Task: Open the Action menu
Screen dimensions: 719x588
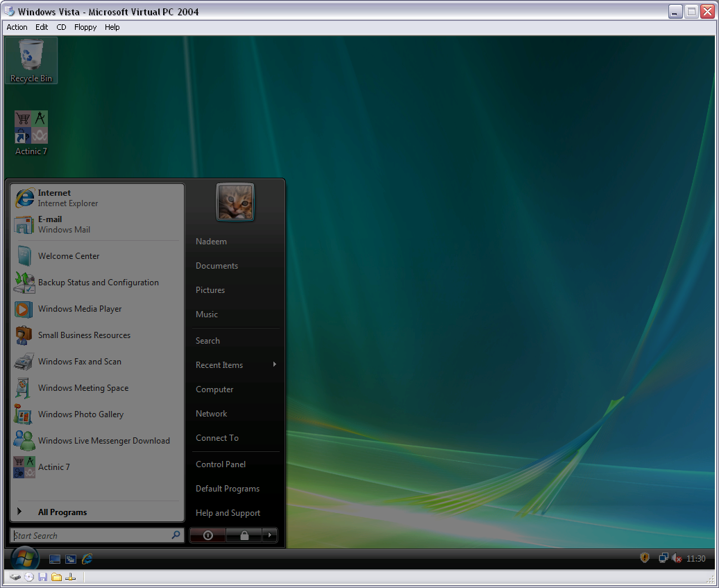Action: point(17,27)
